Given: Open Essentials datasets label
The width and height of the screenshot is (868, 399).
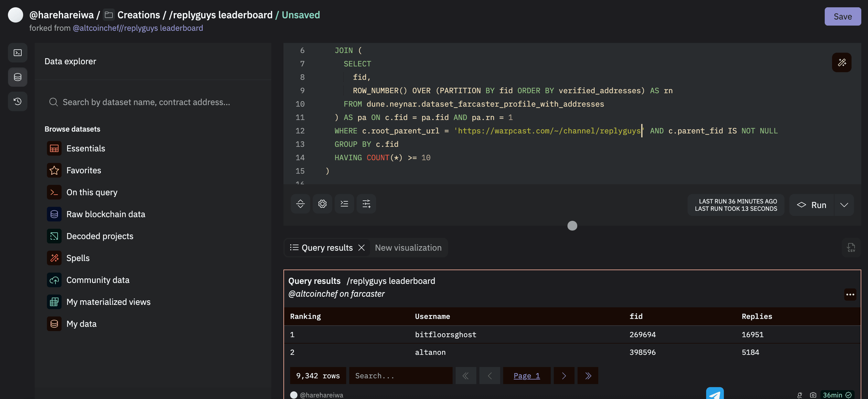Looking at the screenshot, I should [x=86, y=149].
